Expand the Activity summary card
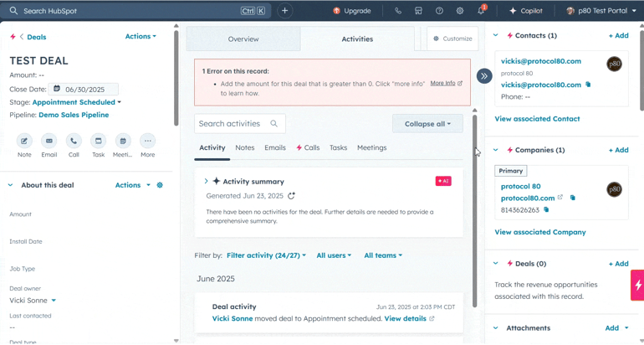Viewport: 644px width, 345px height. pyautogui.click(x=206, y=181)
